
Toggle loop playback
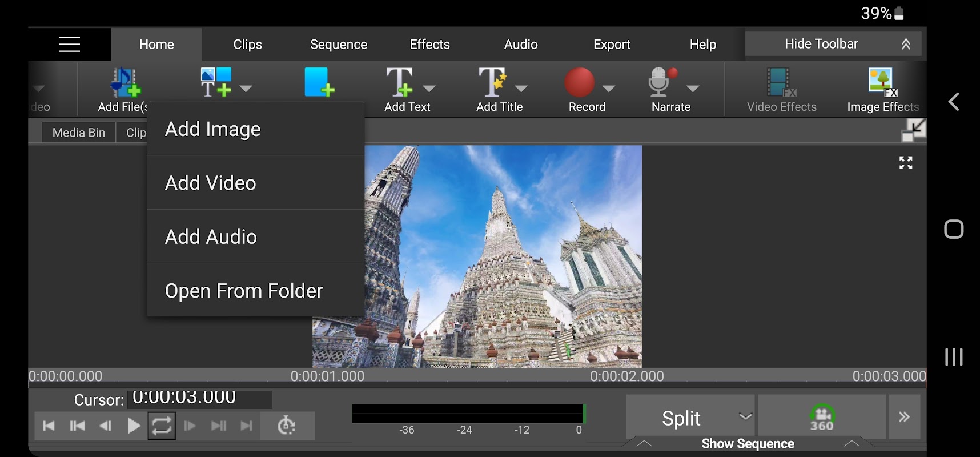[162, 426]
